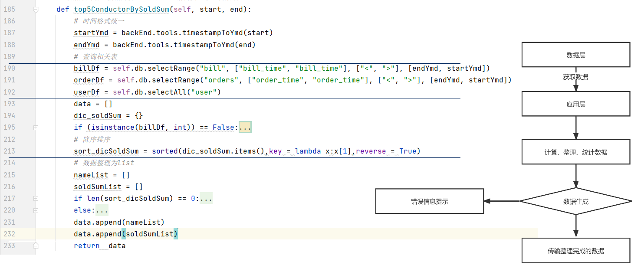Click the 'billDf' variable on line 190

[x=87, y=69]
